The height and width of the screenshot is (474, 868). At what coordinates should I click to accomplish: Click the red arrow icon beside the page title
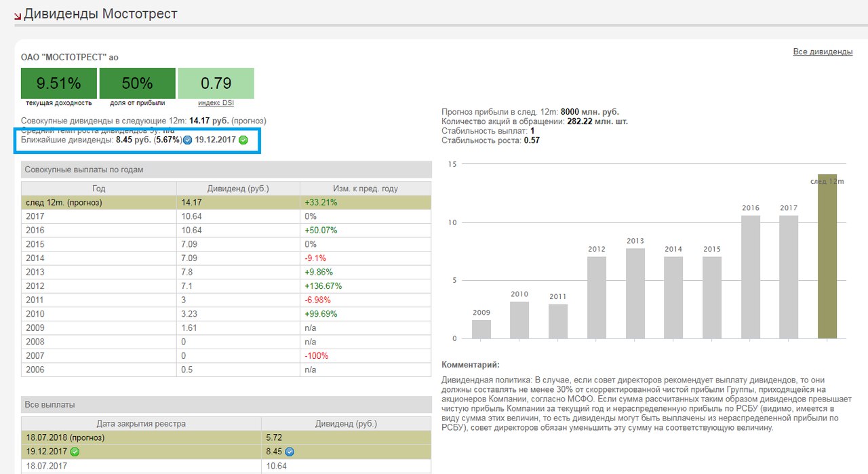(x=18, y=15)
